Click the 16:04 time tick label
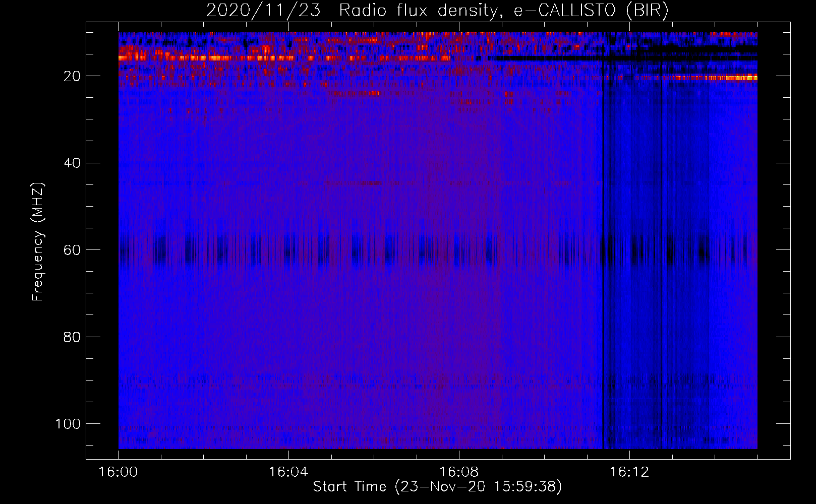This screenshot has width=816, height=504. [288, 472]
